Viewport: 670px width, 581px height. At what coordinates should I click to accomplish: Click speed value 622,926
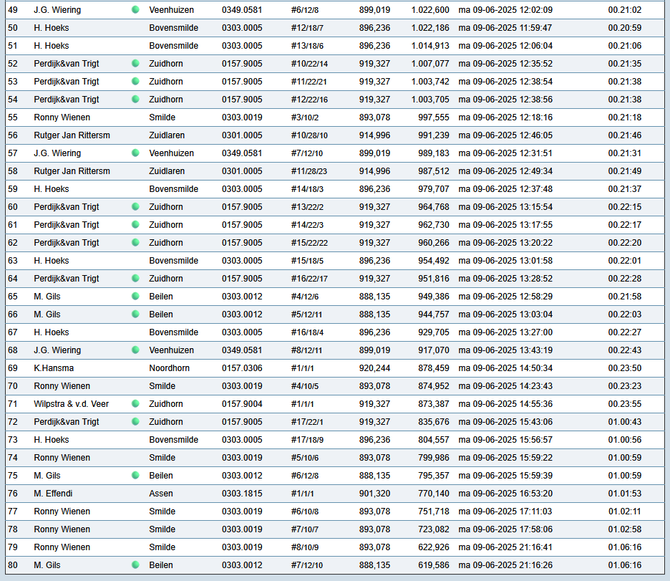click(434, 547)
